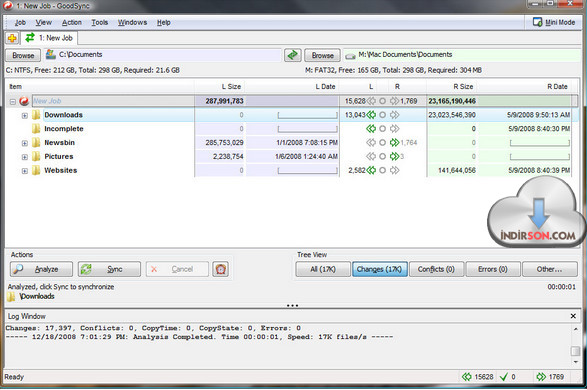Select the '1: New Job' tab
The width and height of the screenshot is (587, 390).
(x=49, y=38)
